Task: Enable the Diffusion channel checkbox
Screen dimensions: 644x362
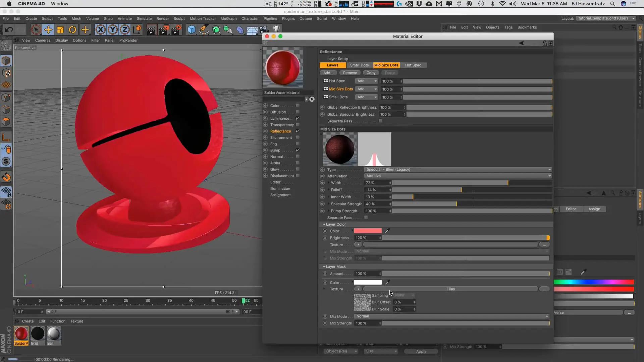Action: coord(298,112)
